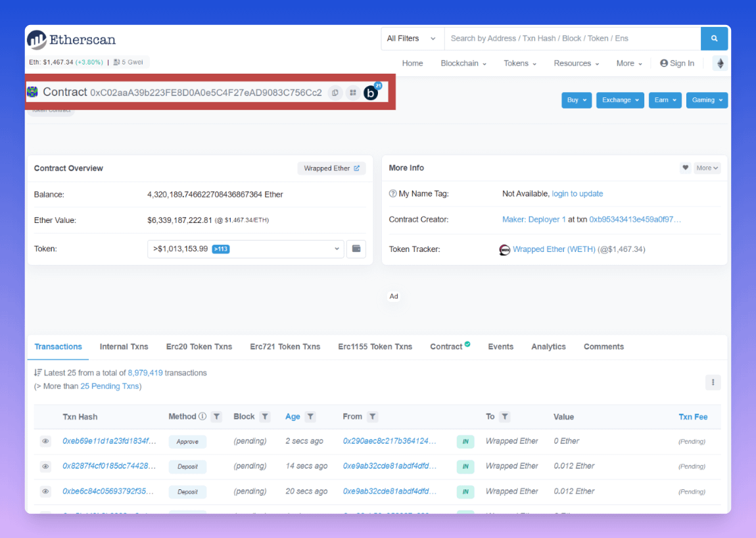
Task: Switch to the Internal Txns tab
Action: [x=124, y=347]
